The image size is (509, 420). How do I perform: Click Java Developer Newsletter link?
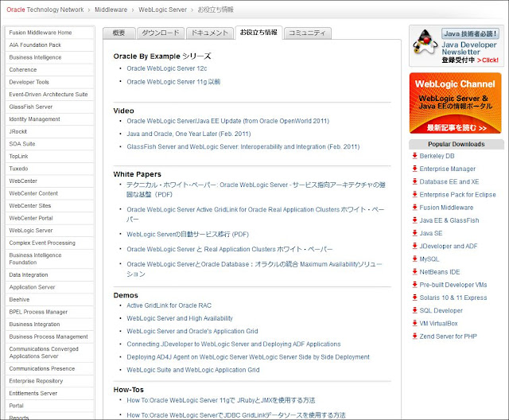pyautogui.click(x=469, y=49)
